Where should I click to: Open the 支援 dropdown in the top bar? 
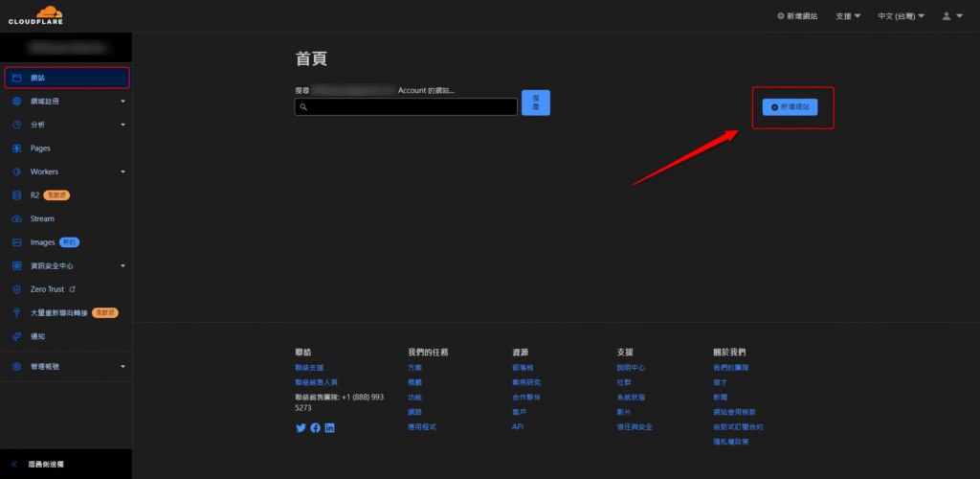pos(848,16)
